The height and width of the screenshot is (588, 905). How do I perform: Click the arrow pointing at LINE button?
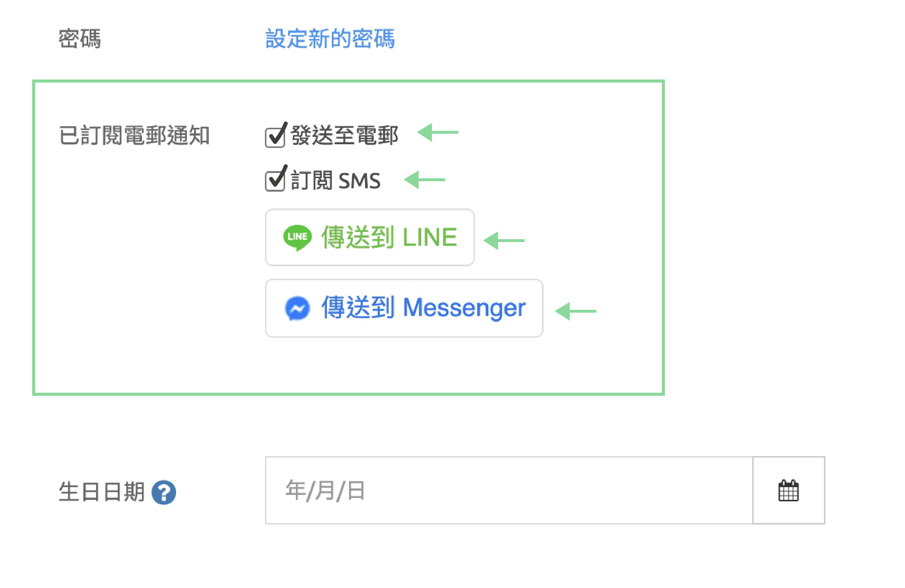[x=504, y=241]
